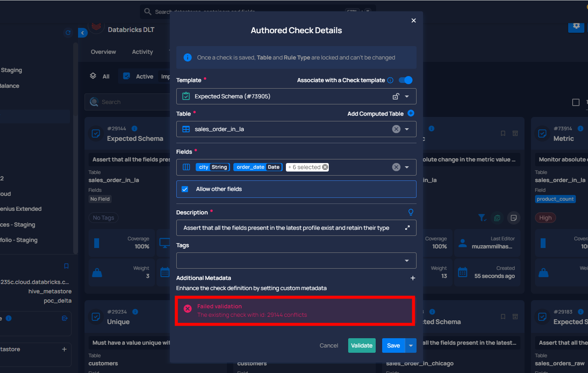Click the Description lightbulb suggestion icon
Image resolution: width=588 pixels, height=373 pixels.
tap(410, 212)
